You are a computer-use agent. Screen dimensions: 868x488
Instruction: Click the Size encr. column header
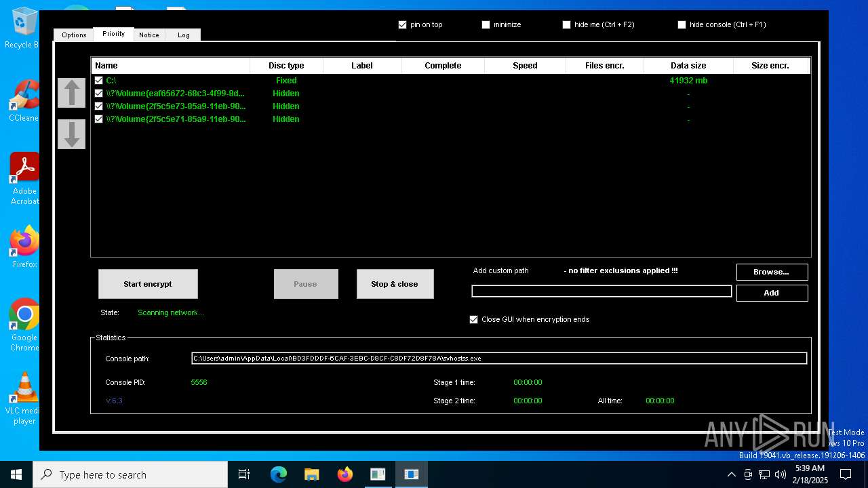[771, 66]
